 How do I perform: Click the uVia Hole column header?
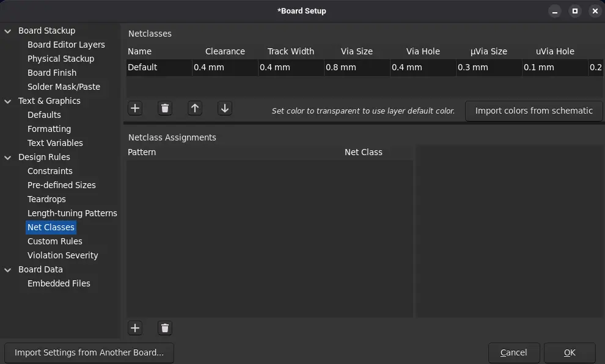(555, 51)
